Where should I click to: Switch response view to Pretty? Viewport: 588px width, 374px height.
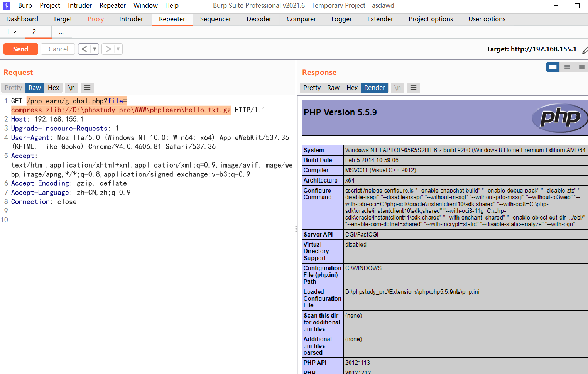click(312, 88)
